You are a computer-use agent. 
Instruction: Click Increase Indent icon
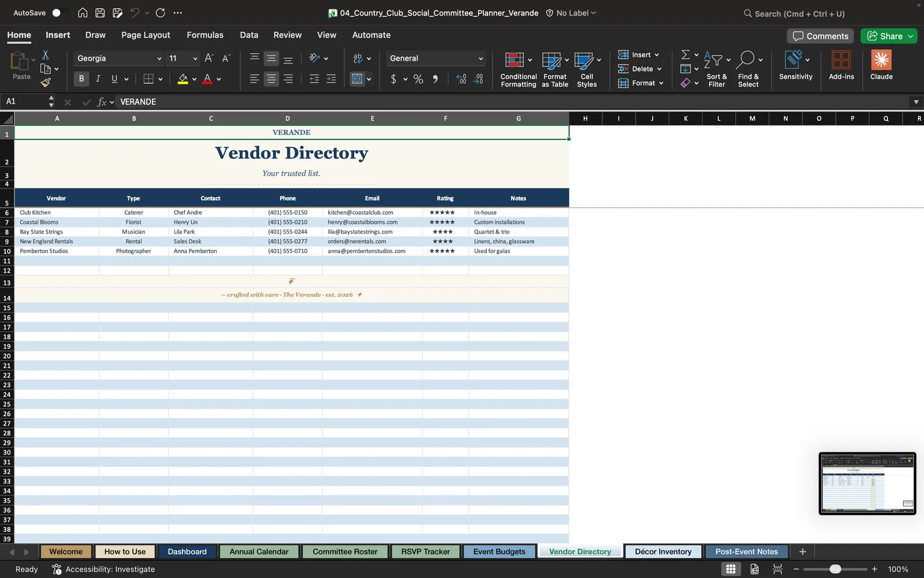pyautogui.click(x=331, y=79)
